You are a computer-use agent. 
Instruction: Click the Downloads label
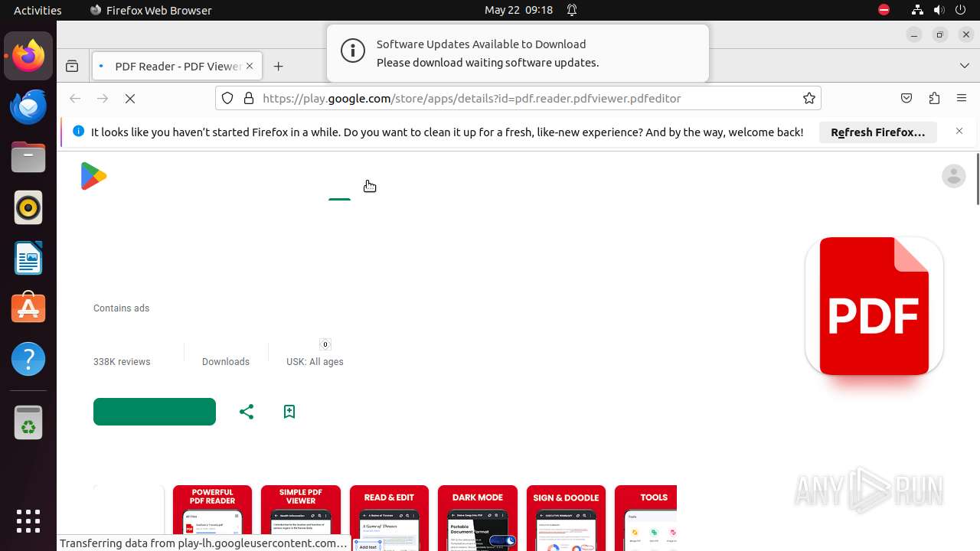pyautogui.click(x=226, y=362)
